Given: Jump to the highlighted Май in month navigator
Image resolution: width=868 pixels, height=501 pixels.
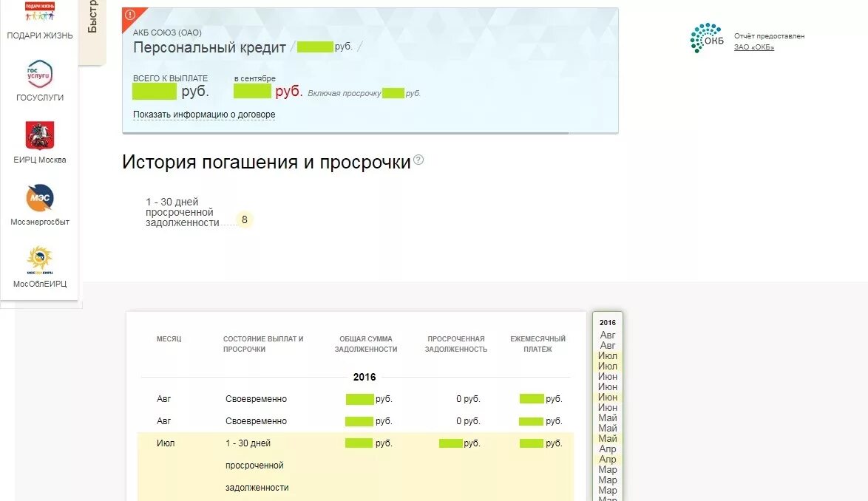Looking at the screenshot, I should pyautogui.click(x=607, y=438).
